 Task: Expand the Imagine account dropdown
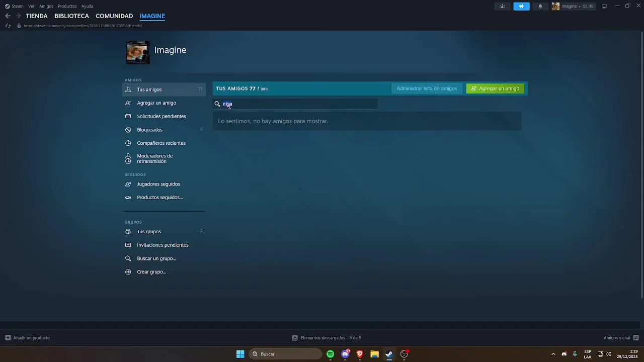pos(574,6)
